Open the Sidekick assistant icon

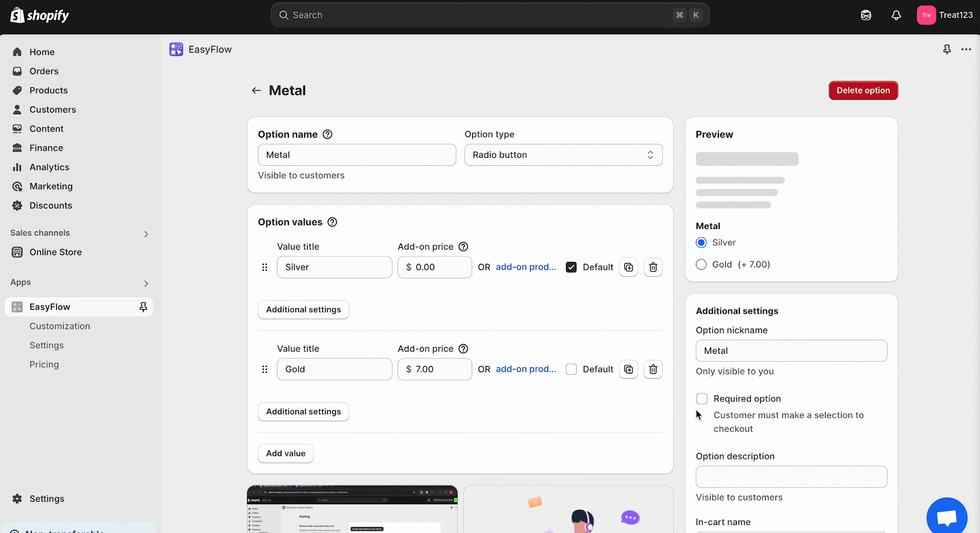pyautogui.click(x=866, y=15)
